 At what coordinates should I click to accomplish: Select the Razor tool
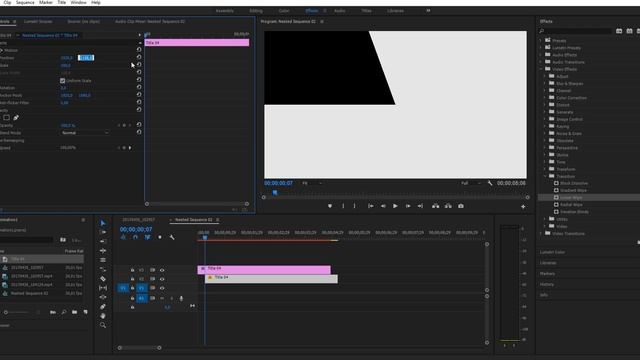(x=103, y=279)
